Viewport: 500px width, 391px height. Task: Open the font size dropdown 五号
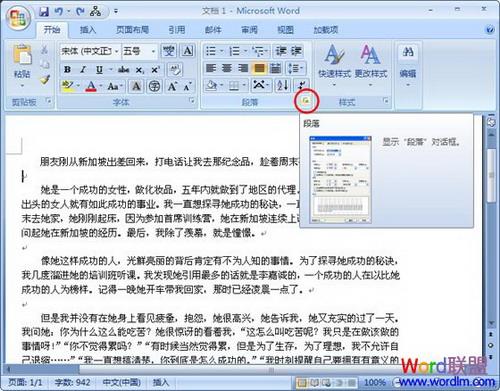coord(139,51)
